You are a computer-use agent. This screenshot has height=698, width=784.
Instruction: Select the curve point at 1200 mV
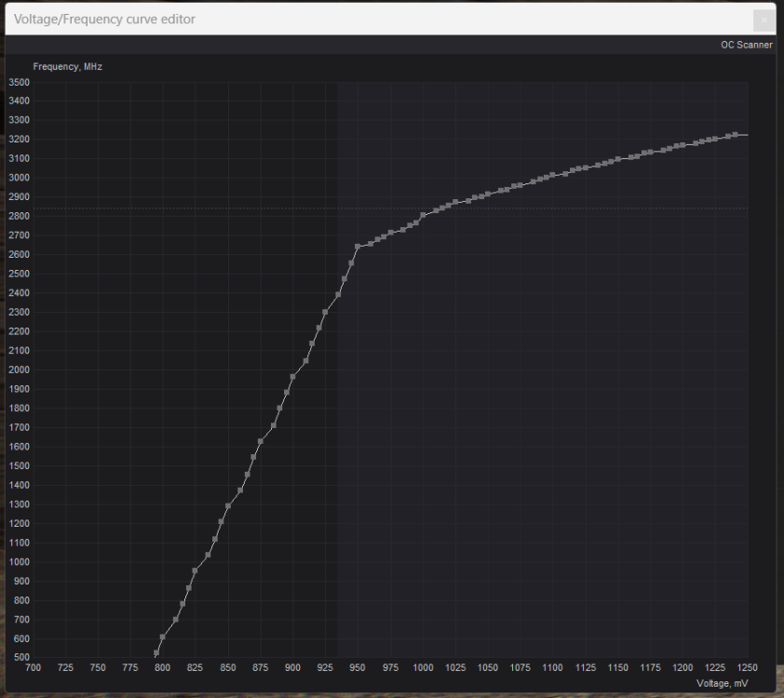[683, 145]
